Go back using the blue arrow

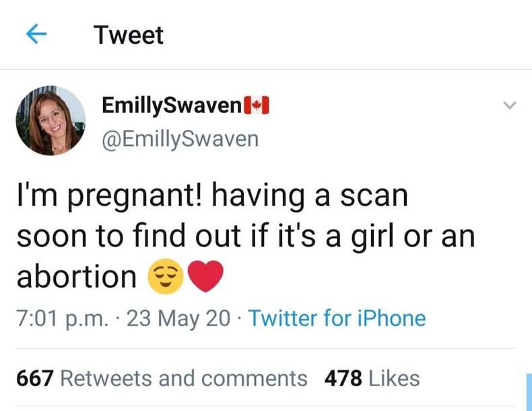36,34
